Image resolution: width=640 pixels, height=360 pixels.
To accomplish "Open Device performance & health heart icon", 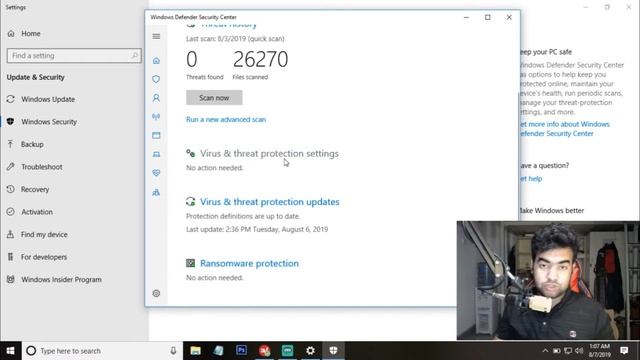I will click(156, 173).
